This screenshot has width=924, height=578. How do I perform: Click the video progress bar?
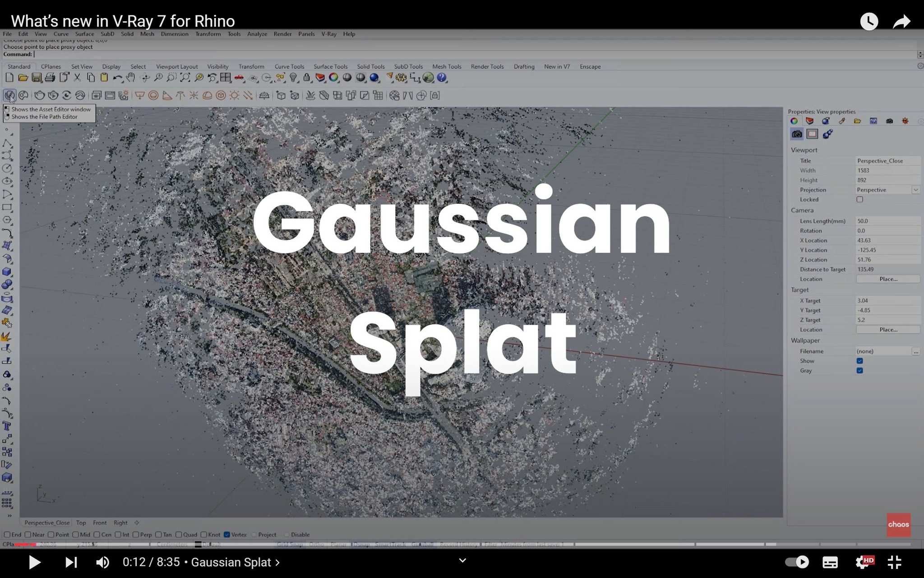(462, 545)
